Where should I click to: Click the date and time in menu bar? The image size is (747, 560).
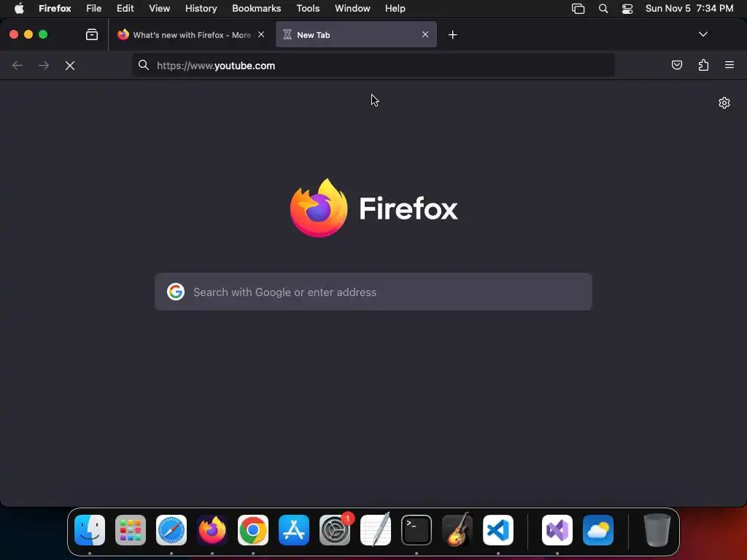689,9
